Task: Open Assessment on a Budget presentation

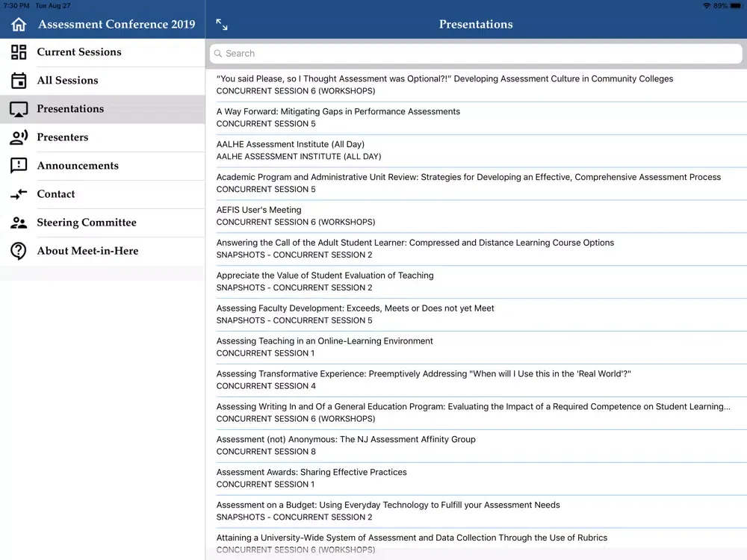Action: coord(477,511)
